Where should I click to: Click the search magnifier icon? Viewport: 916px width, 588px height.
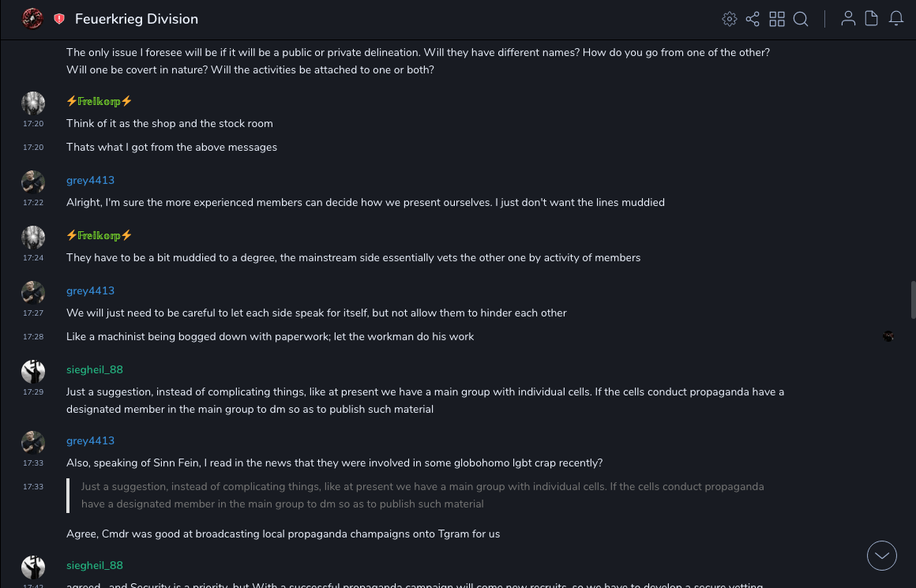(x=801, y=19)
